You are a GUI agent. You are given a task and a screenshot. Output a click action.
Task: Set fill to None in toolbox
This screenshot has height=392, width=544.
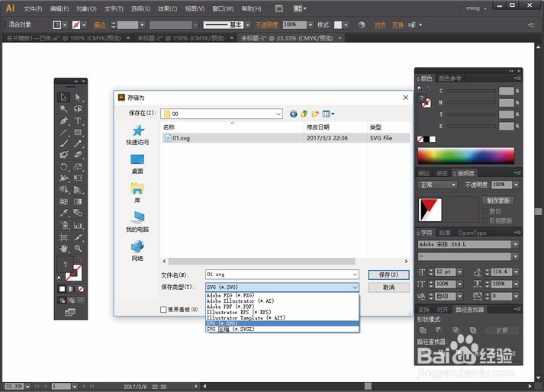81,289
